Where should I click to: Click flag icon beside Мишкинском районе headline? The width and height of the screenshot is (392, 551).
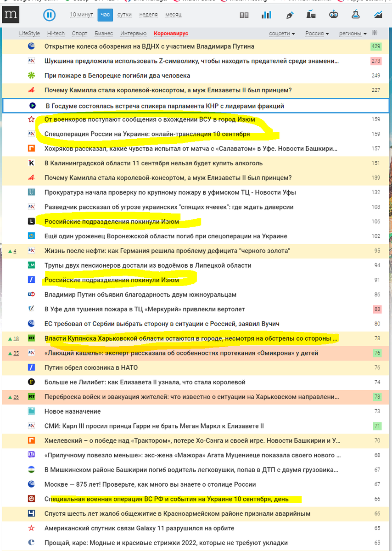click(31, 470)
